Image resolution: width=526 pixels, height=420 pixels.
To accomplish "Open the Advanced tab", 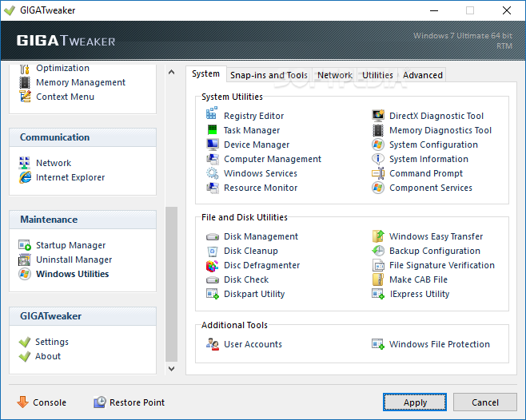I will point(423,75).
